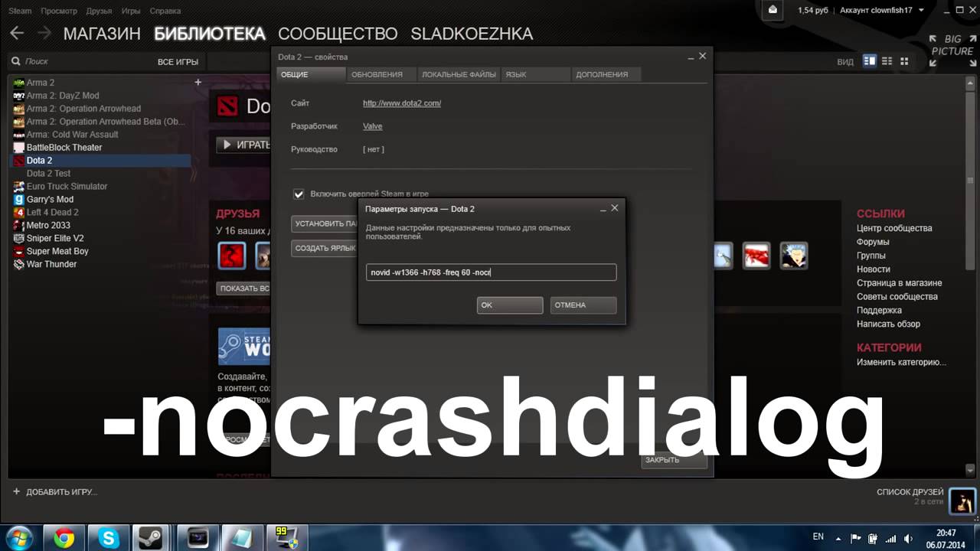
Task: Open the ВСЕ ИГРЫ filter dropdown
Action: click(x=178, y=62)
